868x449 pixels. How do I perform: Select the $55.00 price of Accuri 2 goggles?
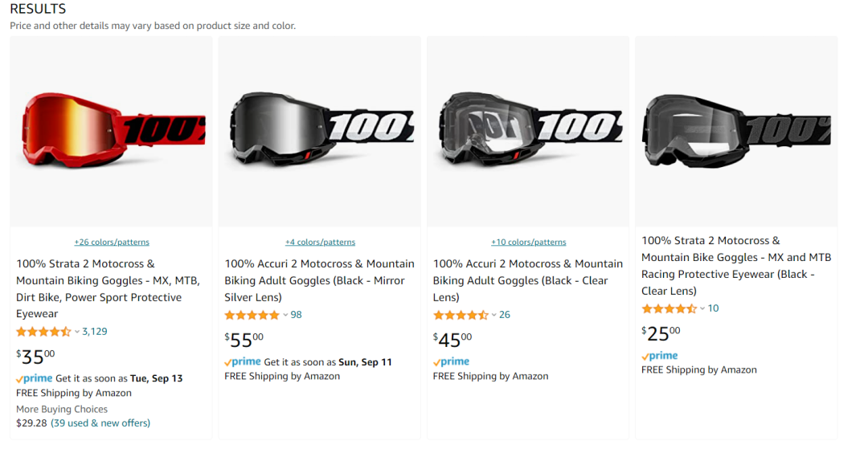click(244, 340)
